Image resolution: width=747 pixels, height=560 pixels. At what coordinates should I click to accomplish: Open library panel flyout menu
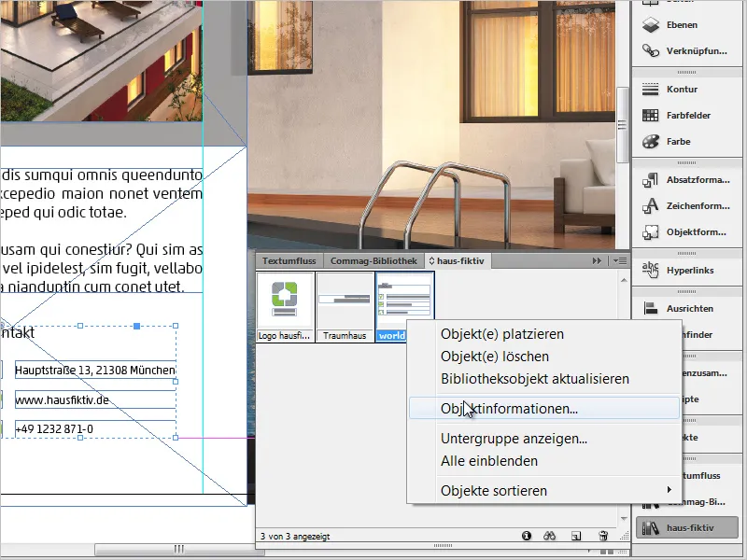coord(620,261)
